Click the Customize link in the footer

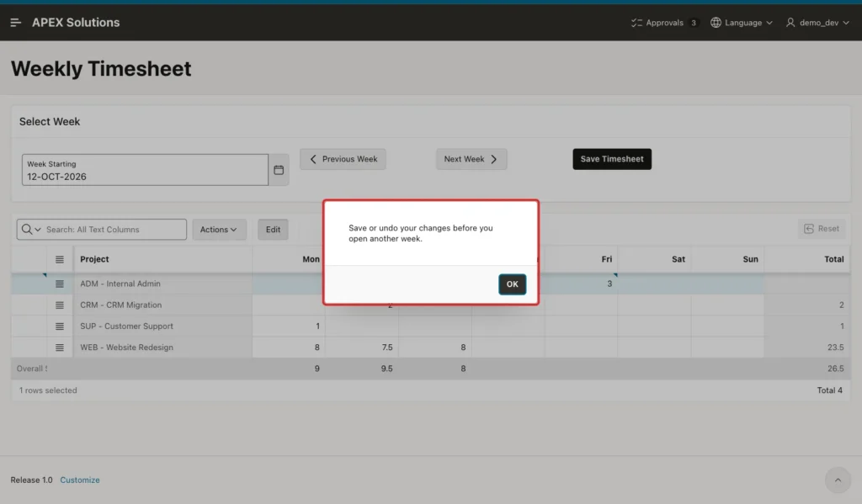(x=80, y=480)
